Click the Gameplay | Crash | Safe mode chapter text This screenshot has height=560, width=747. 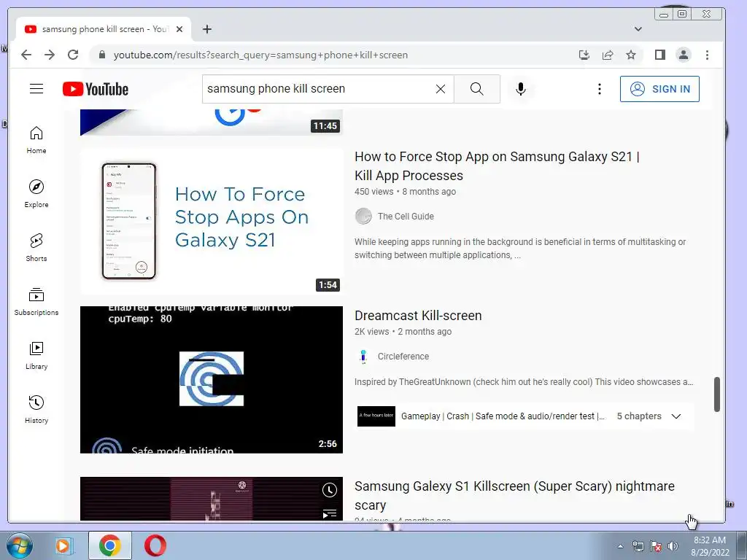click(x=503, y=416)
